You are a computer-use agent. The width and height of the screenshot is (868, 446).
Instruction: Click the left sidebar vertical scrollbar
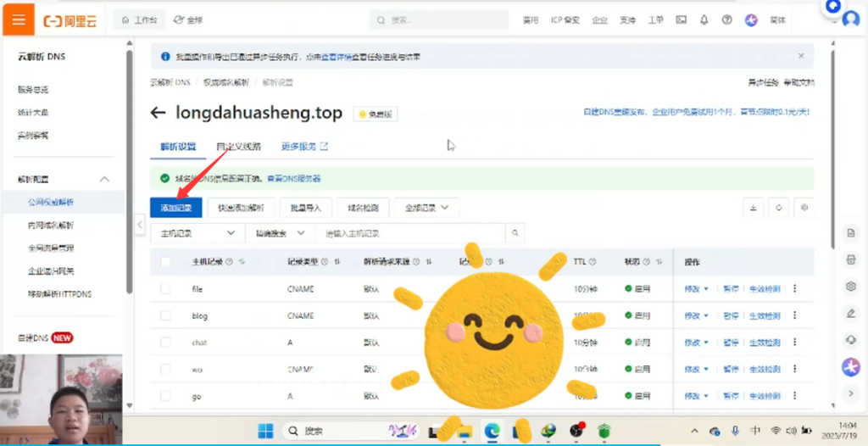click(x=130, y=172)
